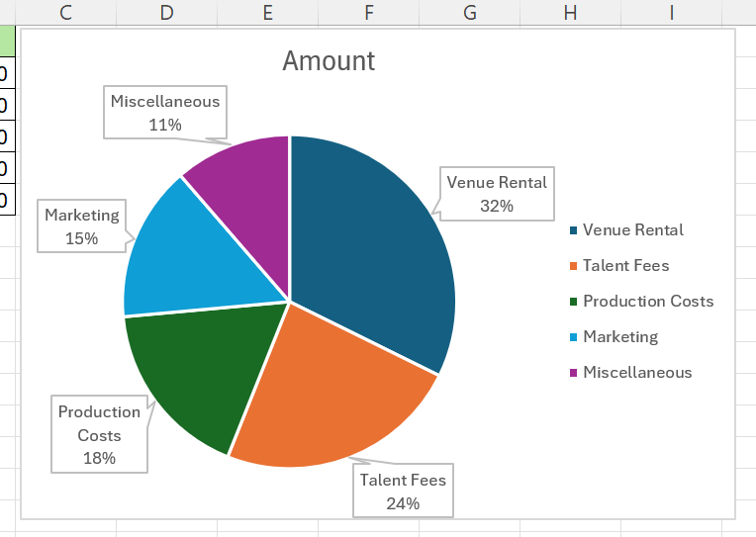Click the column I header
The image size is (756, 537).
point(671,13)
